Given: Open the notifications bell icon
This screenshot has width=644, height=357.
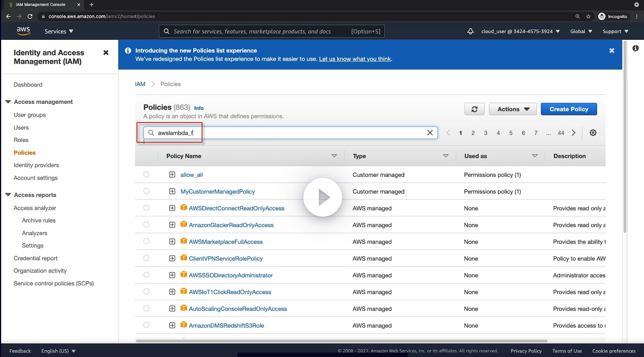Looking at the screenshot, I should click(470, 32).
